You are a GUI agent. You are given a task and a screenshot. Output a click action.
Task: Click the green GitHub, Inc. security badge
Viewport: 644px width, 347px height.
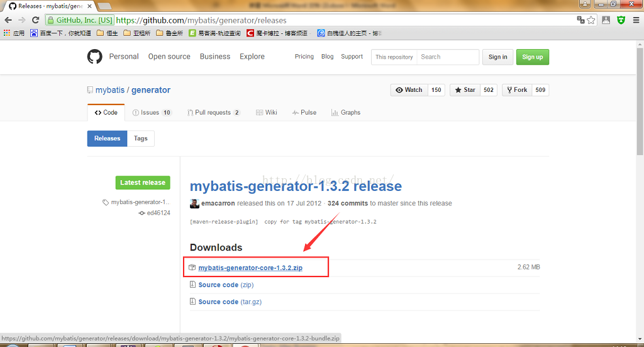pos(80,20)
